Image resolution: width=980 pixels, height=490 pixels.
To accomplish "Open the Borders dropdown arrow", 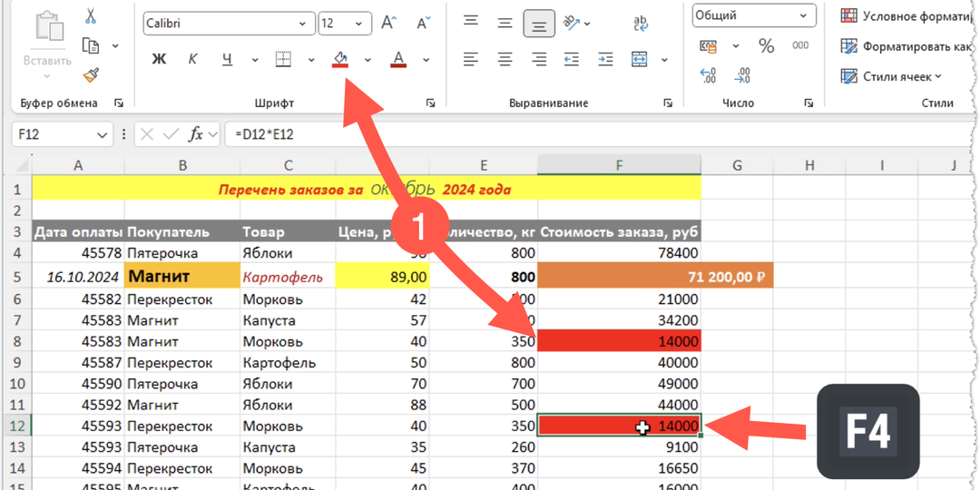I will click(x=311, y=60).
